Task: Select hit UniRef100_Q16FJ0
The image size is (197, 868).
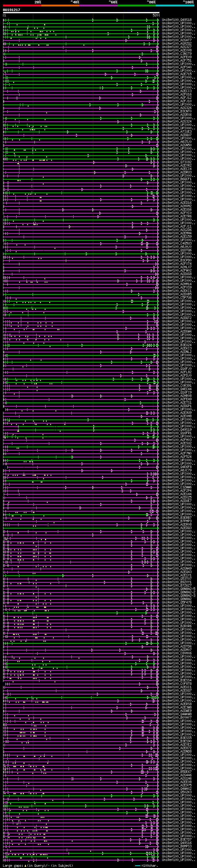Action: pyautogui.click(x=177, y=369)
